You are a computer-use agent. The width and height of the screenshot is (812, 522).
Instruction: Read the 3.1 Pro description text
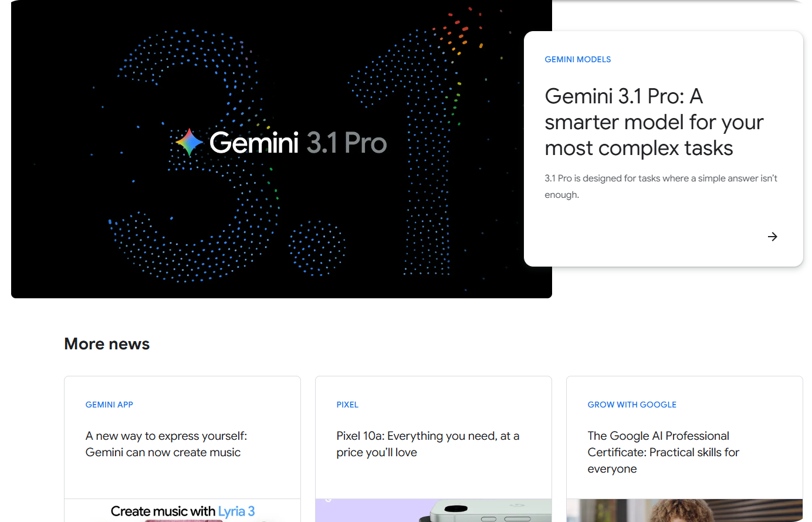tap(661, 186)
